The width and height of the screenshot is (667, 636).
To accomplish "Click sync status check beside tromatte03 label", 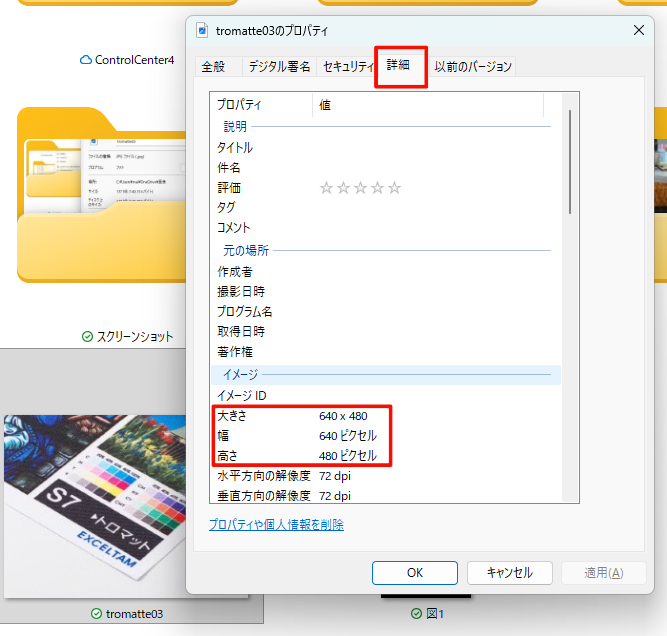I will pos(96,614).
